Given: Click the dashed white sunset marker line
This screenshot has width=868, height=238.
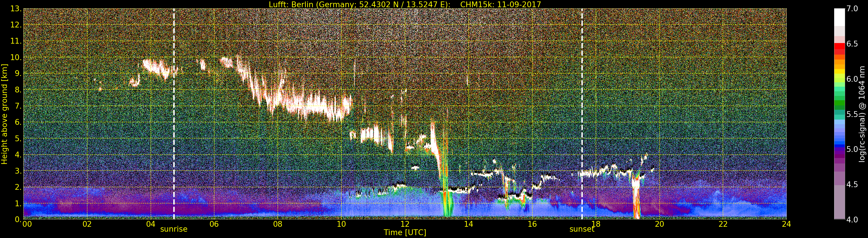Looking at the screenshot, I should click(x=582, y=114).
